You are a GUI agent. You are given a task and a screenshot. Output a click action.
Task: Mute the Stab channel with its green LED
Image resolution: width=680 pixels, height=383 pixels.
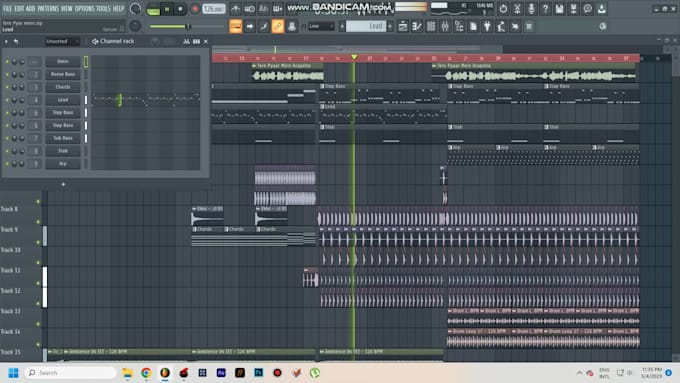coord(7,151)
